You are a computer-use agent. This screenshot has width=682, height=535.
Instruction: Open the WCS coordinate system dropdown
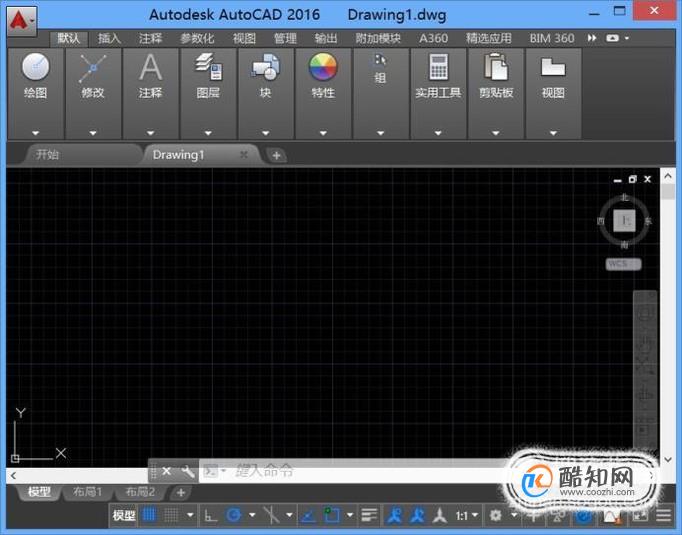[623, 264]
